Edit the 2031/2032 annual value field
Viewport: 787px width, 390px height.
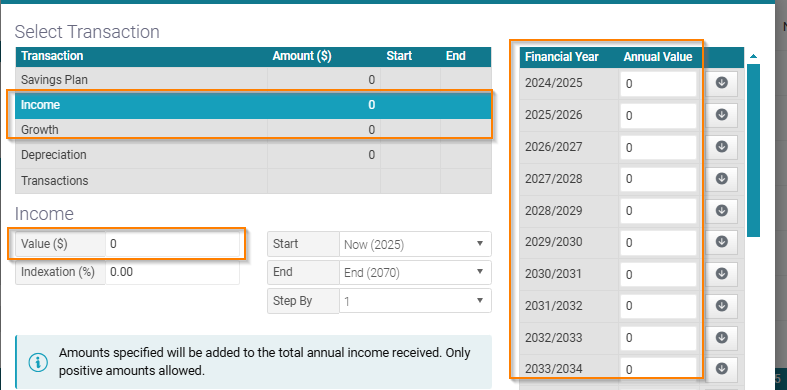tap(658, 306)
